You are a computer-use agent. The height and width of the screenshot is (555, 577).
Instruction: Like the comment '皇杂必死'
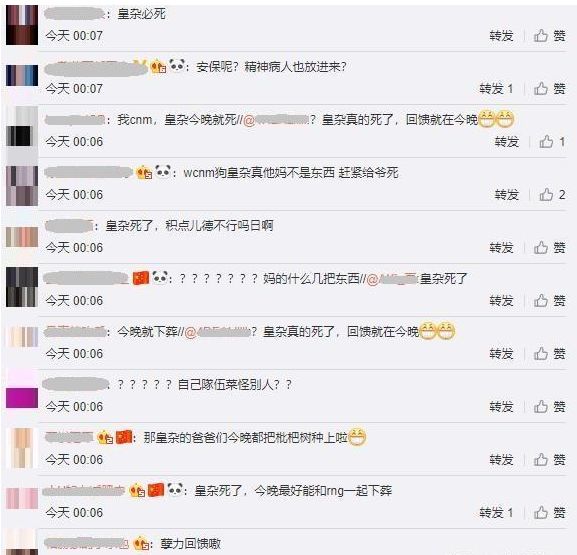tap(549, 36)
